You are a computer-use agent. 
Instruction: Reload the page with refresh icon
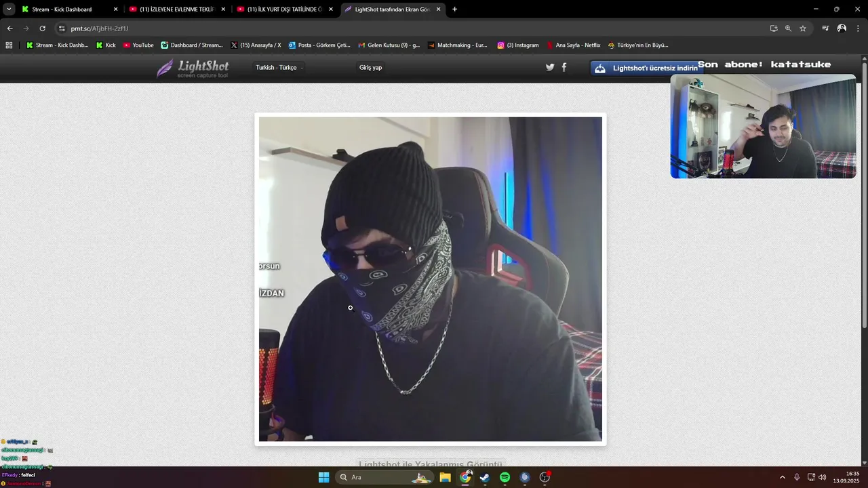[x=42, y=28]
